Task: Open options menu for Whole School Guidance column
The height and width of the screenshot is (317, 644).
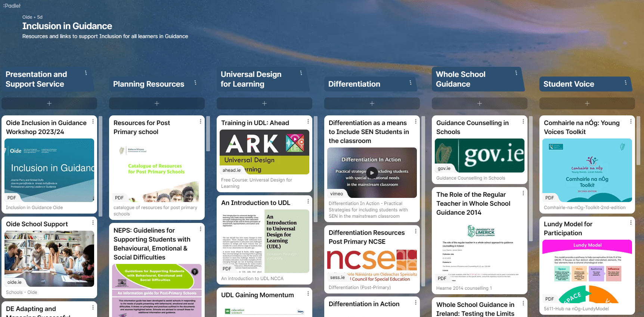Action: tap(516, 73)
